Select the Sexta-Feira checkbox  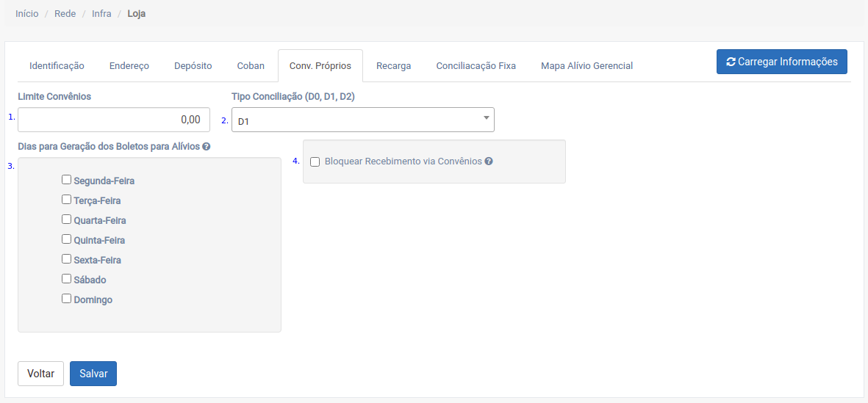click(66, 259)
